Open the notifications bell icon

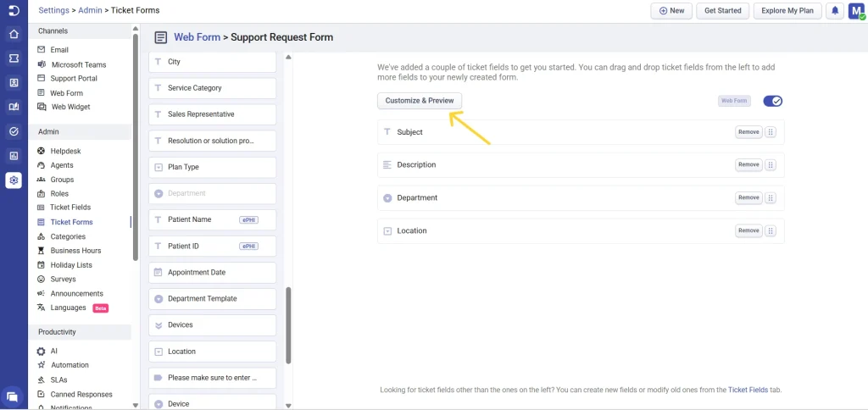(x=835, y=11)
